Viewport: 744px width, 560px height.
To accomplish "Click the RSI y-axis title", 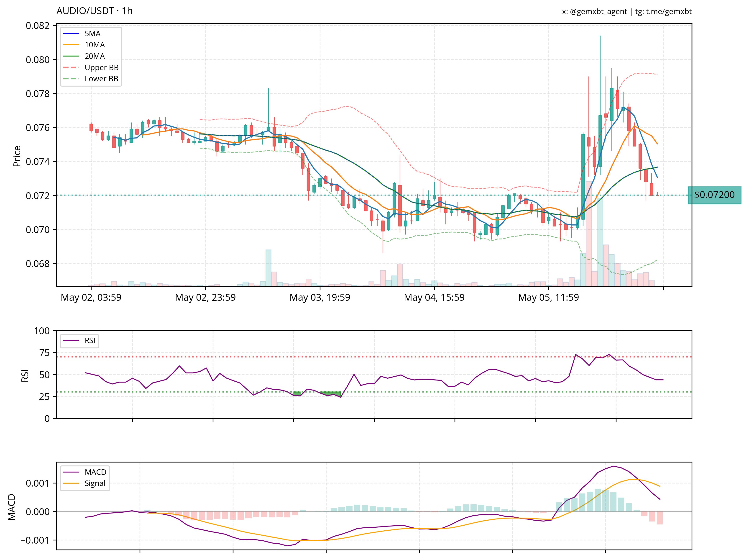I will 25,375.
